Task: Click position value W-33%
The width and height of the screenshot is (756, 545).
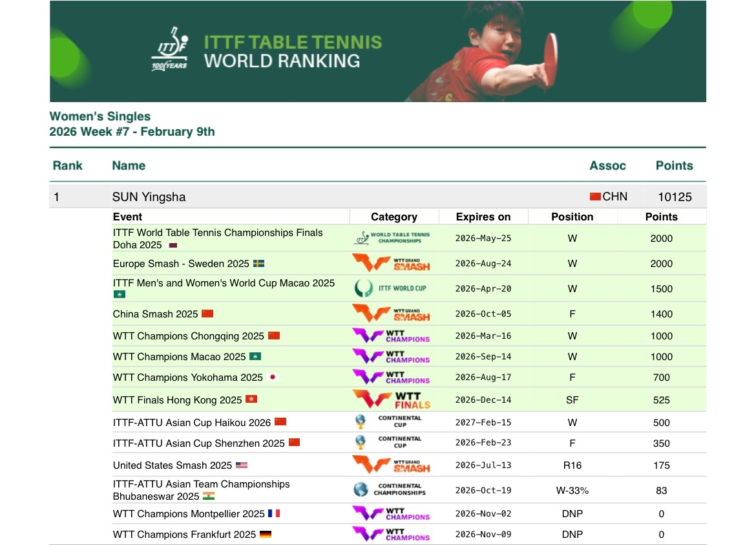Action: (572, 491)
